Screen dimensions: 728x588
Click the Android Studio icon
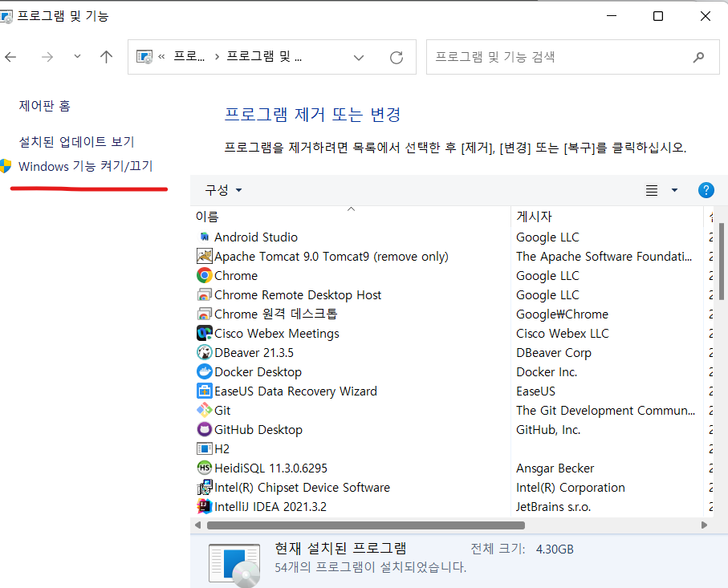pyautogui.click(x=205, y=237)
